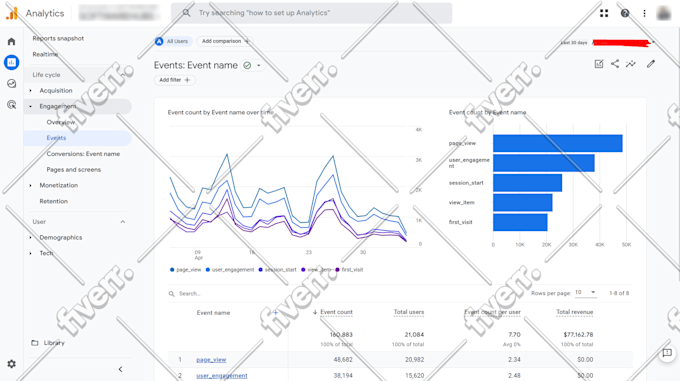Click the Google Analytics logo

tap(12, 13)
